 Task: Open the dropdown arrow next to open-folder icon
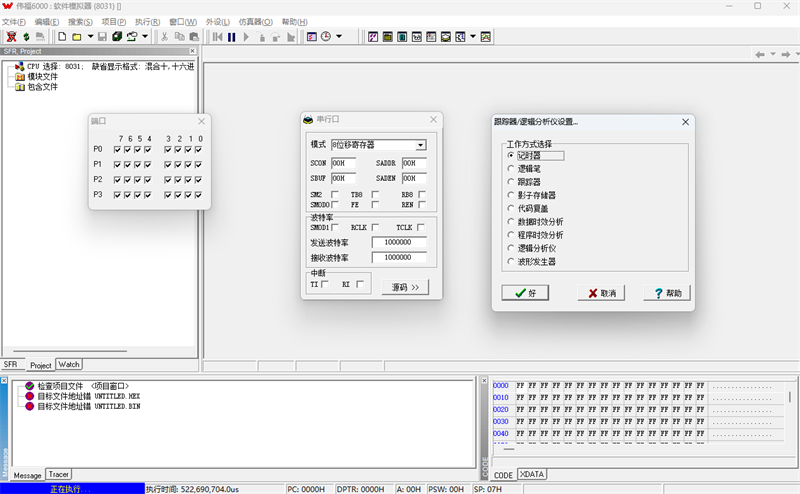(x=90, y=37)
